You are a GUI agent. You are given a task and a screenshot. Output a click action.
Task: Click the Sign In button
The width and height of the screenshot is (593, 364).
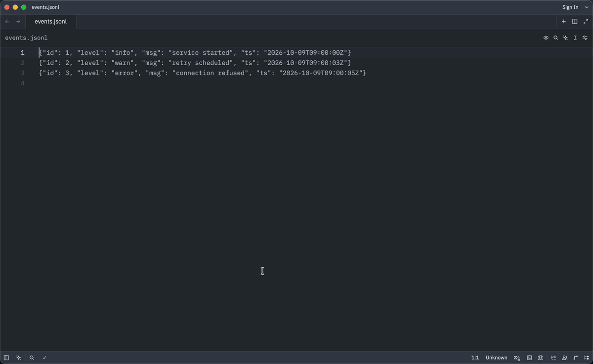[570, 7]
